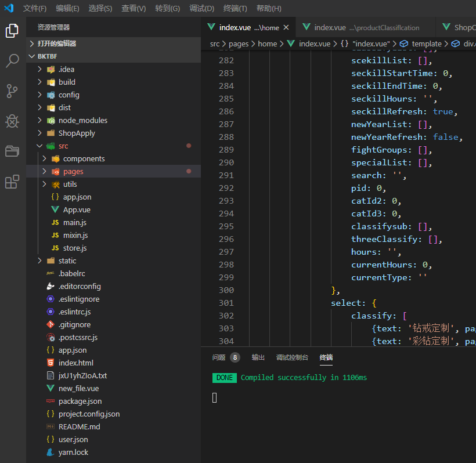Open the project folders icon in activity bar

point(12,151)
